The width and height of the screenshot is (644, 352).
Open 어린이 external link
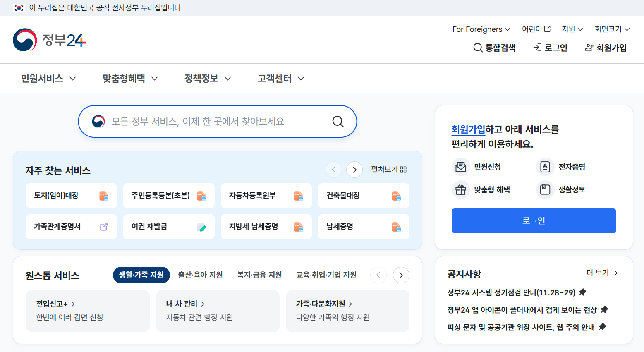point(536,29)
